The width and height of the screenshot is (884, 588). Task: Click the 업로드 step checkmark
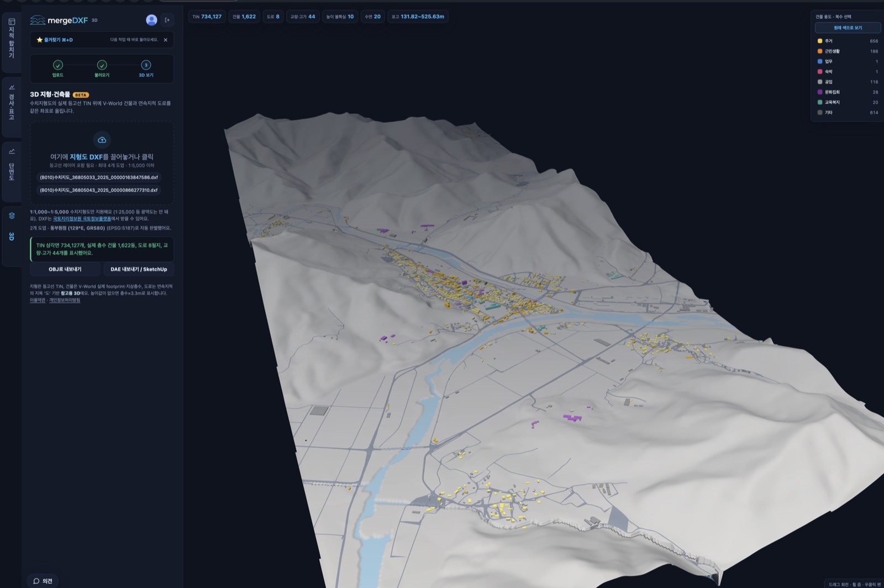tap(58, 65)
